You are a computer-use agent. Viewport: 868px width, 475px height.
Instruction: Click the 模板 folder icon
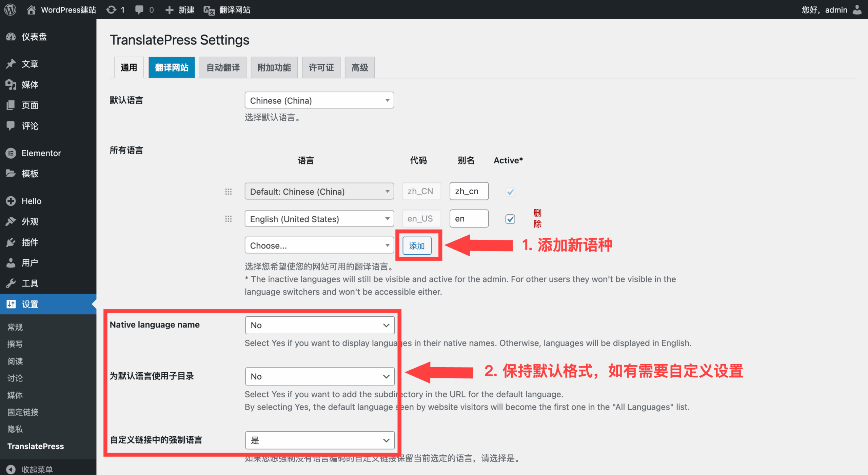pyautogui.click(x=11, y=174)
